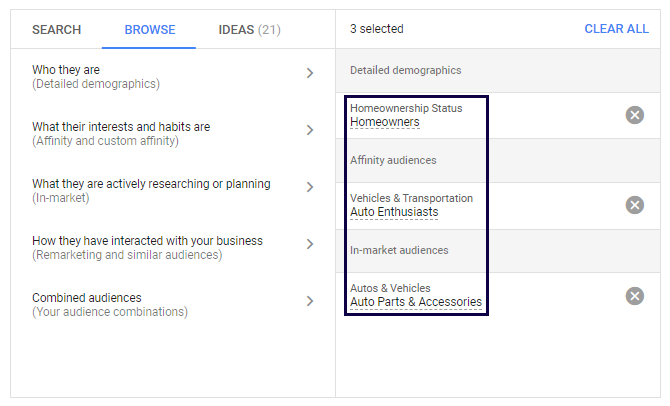The width and height of the screenshot is (670, 406).
Task: Expand 'Combined audiences' chevron arrow
Action: [310, 301]
